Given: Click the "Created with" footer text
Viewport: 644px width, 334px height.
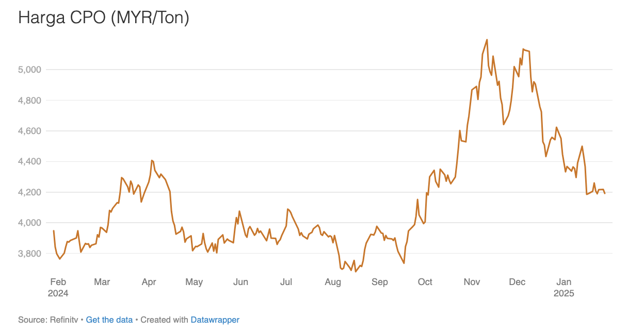Looking at the screenshot, I should (164, 320).
